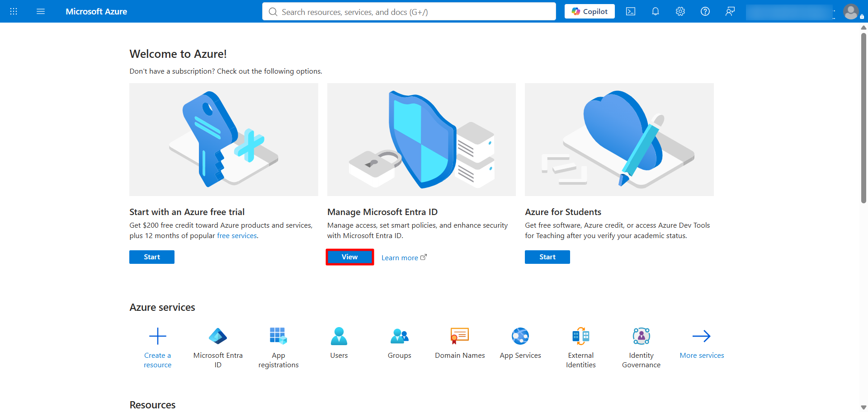Click the Welcome to Azure! heading
Screen dimensions: 868x412
[x=178, y=54]
